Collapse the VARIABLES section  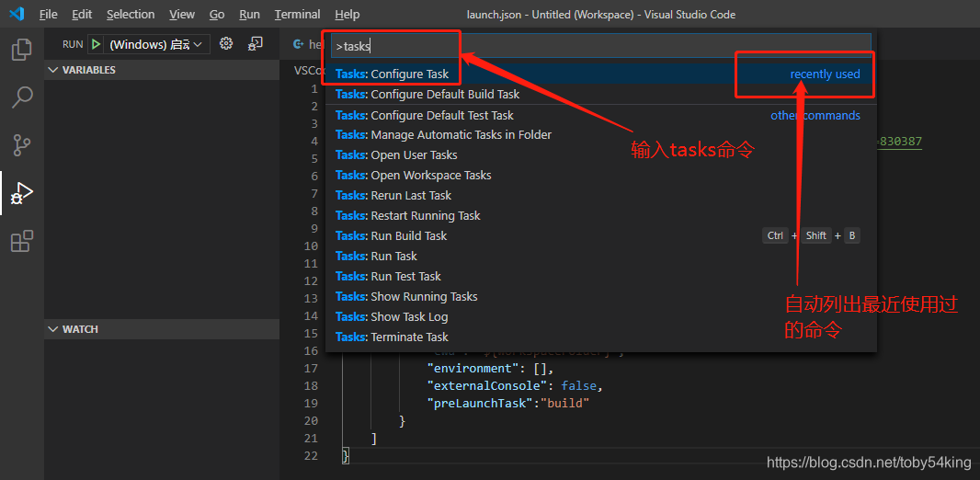coord(162,70)
